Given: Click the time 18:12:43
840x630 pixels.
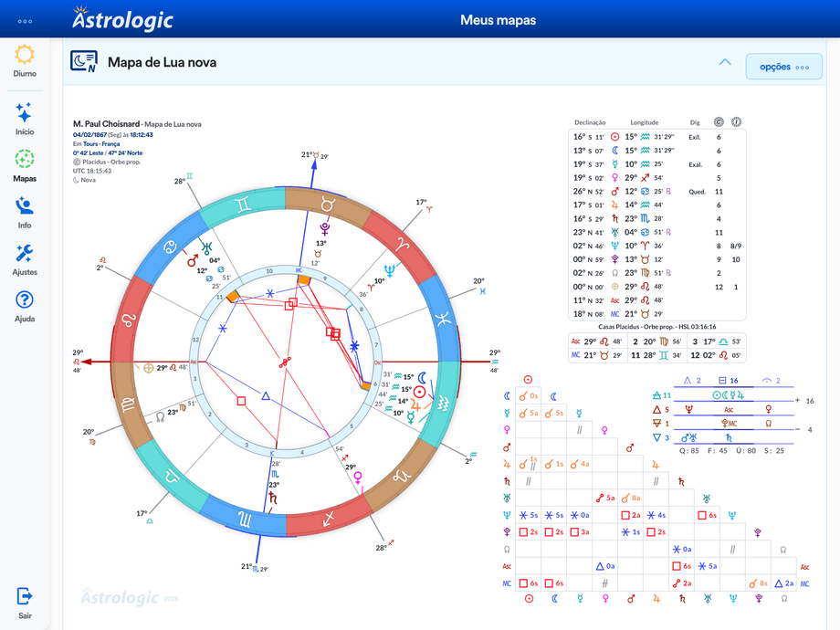Looking at the screenshot, I should tap(142, 135).
